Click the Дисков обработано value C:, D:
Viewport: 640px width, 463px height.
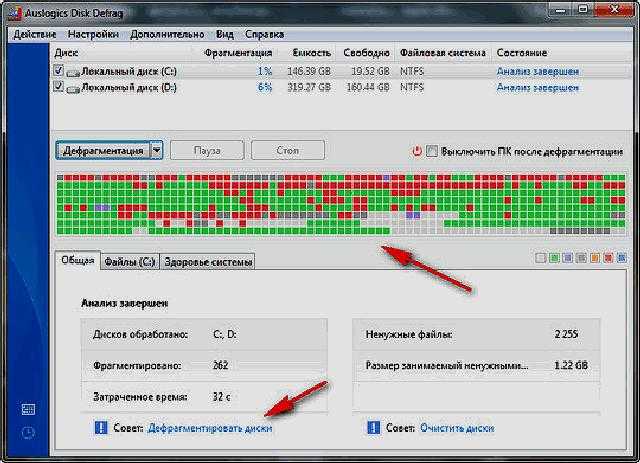pos(225,334)
